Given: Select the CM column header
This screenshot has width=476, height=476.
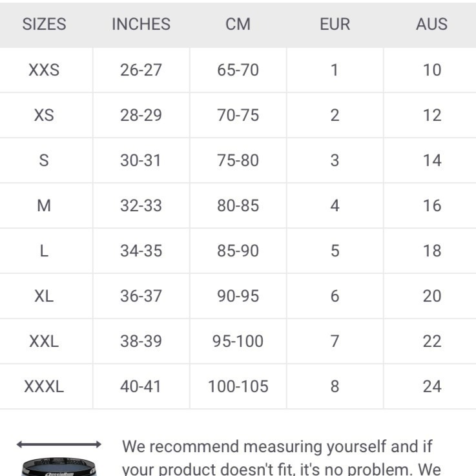Looking at the screenshot, I should [x=238, y=25].
